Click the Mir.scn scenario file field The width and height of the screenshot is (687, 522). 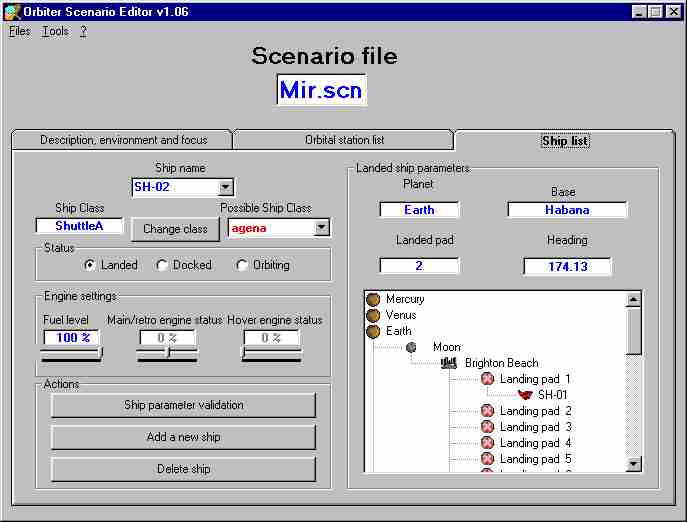322,90
